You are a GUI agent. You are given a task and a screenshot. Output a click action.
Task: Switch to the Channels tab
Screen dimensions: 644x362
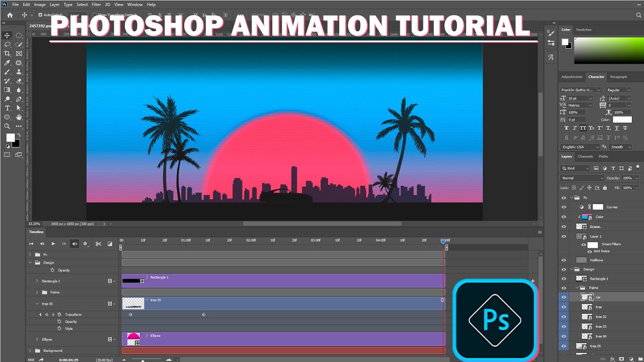pyautogui.click(x=585, y=156)
